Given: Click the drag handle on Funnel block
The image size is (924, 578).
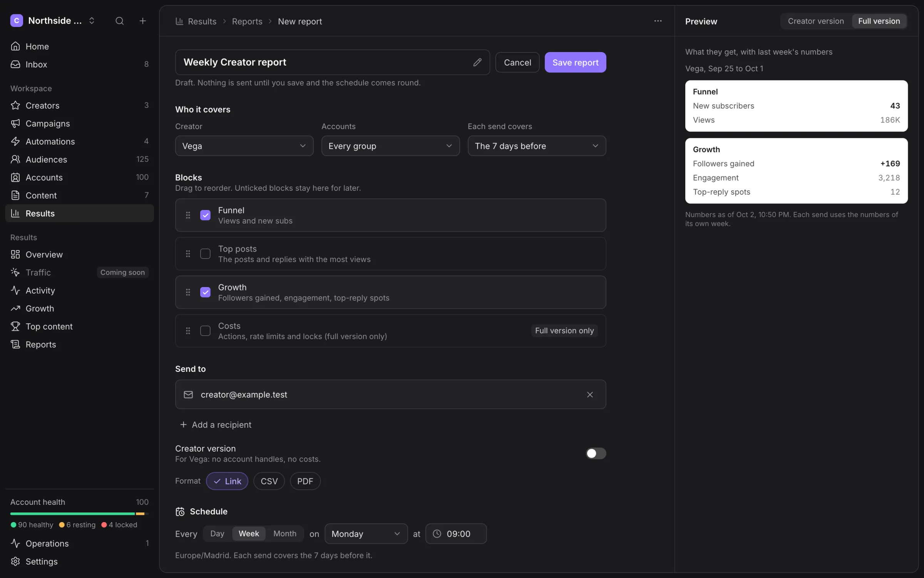Looking at the screenshot, I should click(x=188, y=215).
